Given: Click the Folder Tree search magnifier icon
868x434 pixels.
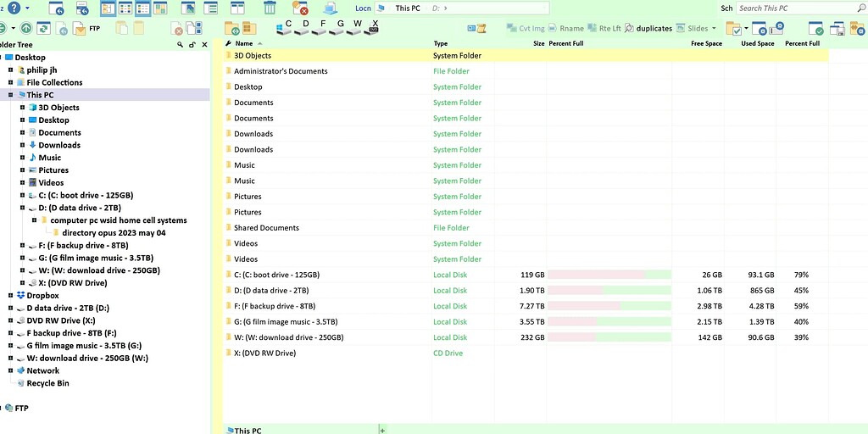Looking at the screenshot, I should pyautogui.click(x=180, y=45).
